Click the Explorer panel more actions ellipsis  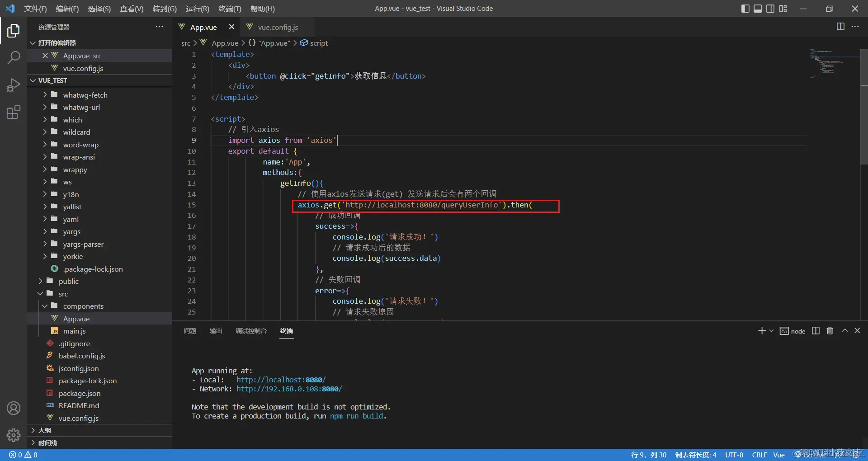[x=159, y=27]
